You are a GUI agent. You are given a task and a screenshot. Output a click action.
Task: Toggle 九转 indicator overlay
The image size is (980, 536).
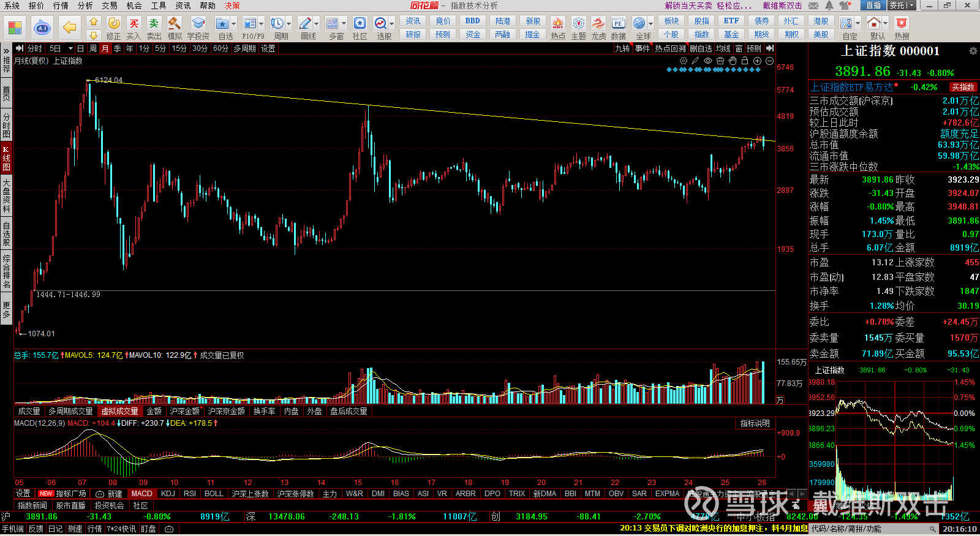tap(622, 48)
